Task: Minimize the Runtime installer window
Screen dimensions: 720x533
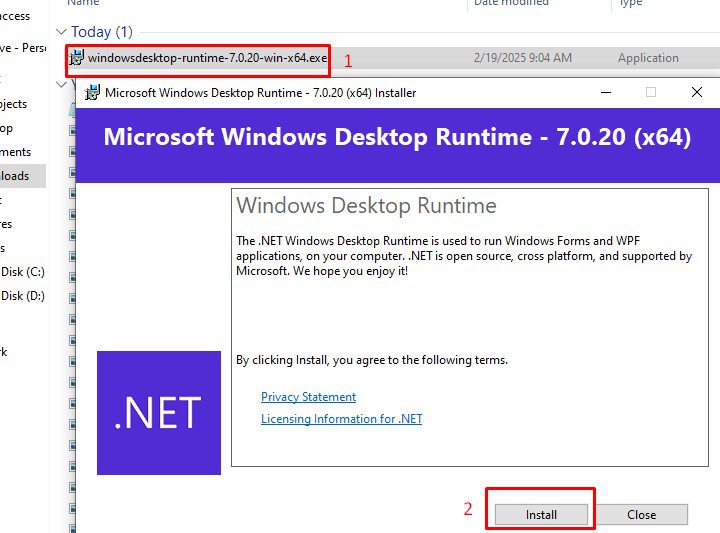Action: (x=606, y=92)
